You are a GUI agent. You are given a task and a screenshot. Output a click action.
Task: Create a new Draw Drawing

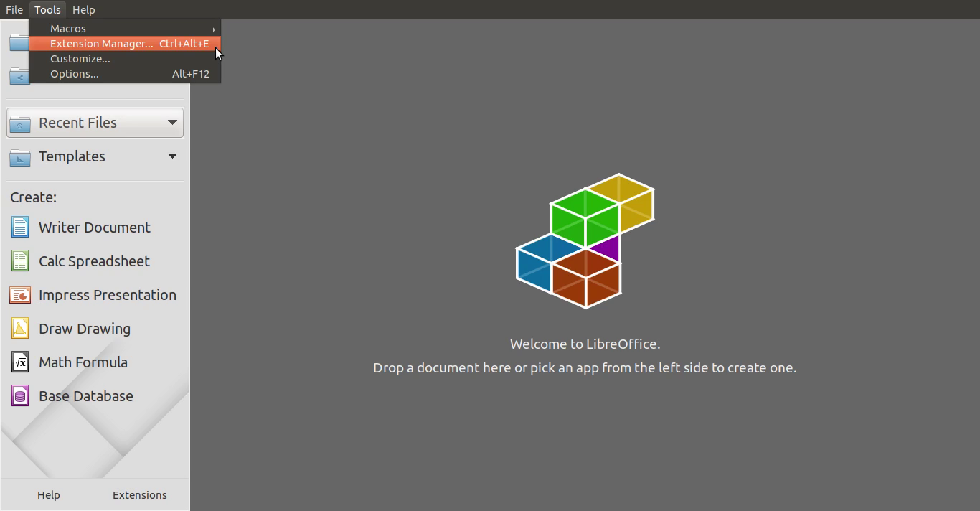tap(95, 329)
